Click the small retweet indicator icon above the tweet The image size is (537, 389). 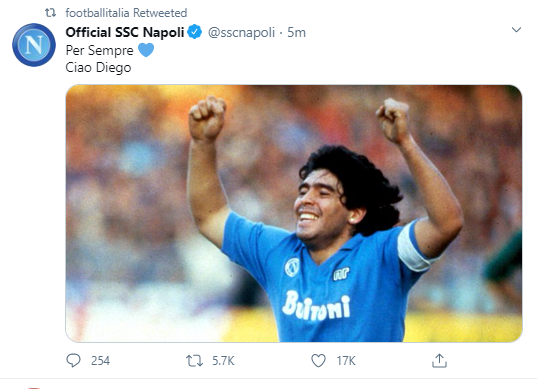click(51, 13)
